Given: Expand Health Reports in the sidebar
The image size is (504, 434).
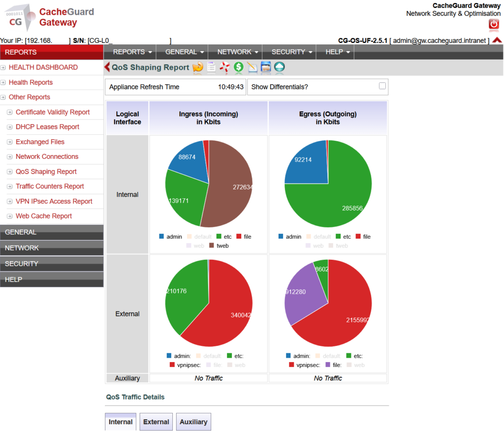Looking at the screenshot, I should coord(31,83).
